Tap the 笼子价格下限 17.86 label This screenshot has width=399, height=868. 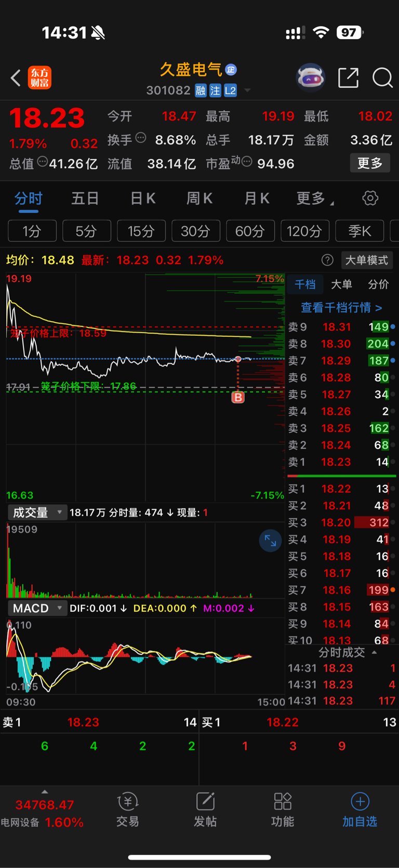coord(88,386)
